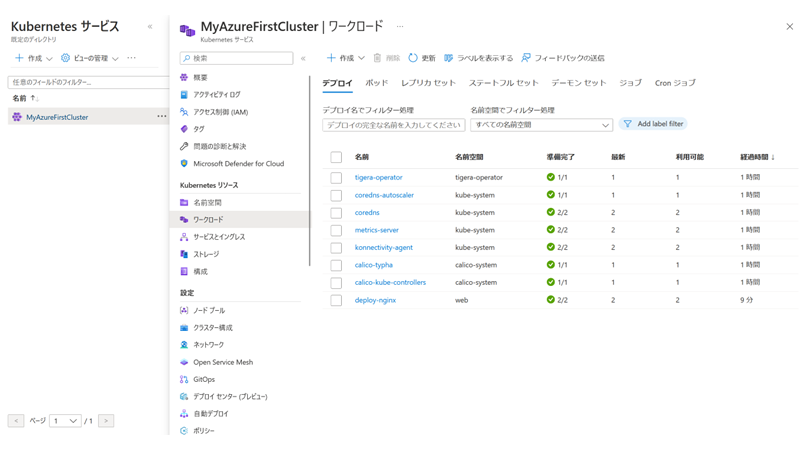
Task: Open 問題の診断と解決 item
Action: click(213, 146)
